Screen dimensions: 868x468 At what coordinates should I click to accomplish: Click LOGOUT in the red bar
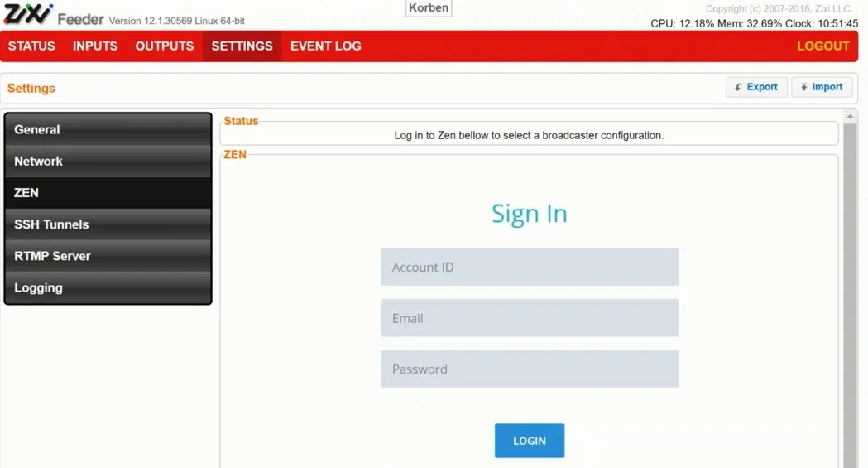click(822, 46)
